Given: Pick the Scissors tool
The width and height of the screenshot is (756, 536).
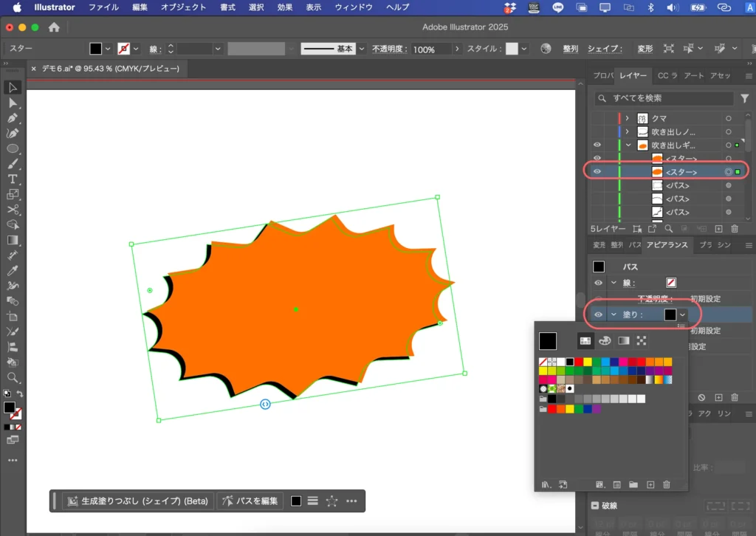Looking at the screenshot, I should click(13, 210).
